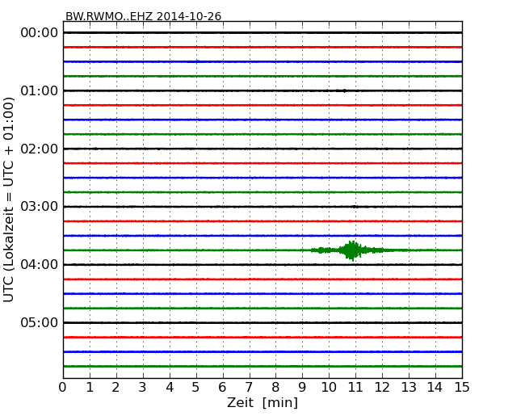This screenshot has width=525, height=420.
Task: Select minute tick label 1
Action: [x=90, y=387]
